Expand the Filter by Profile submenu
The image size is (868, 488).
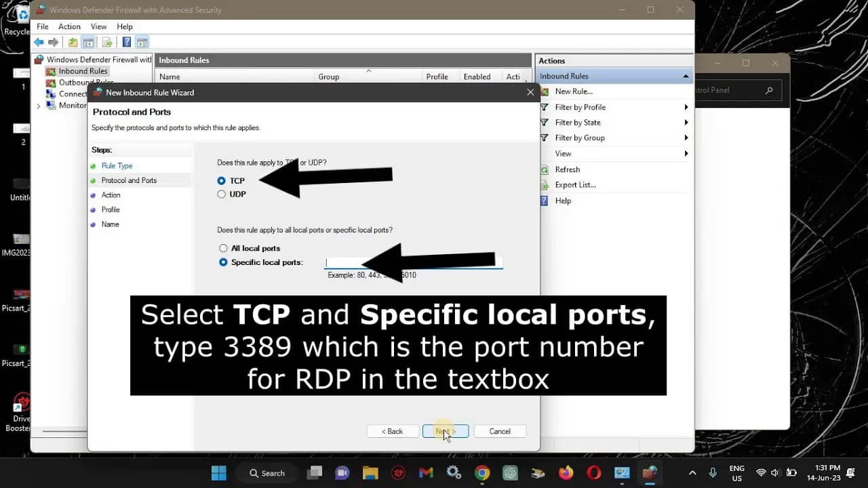[580, 106]
